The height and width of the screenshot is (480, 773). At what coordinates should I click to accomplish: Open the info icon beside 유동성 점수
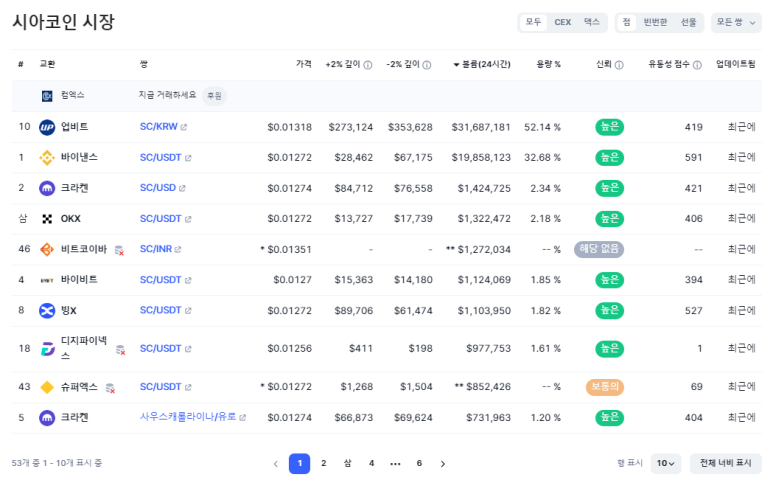click(x=697, y=65)
